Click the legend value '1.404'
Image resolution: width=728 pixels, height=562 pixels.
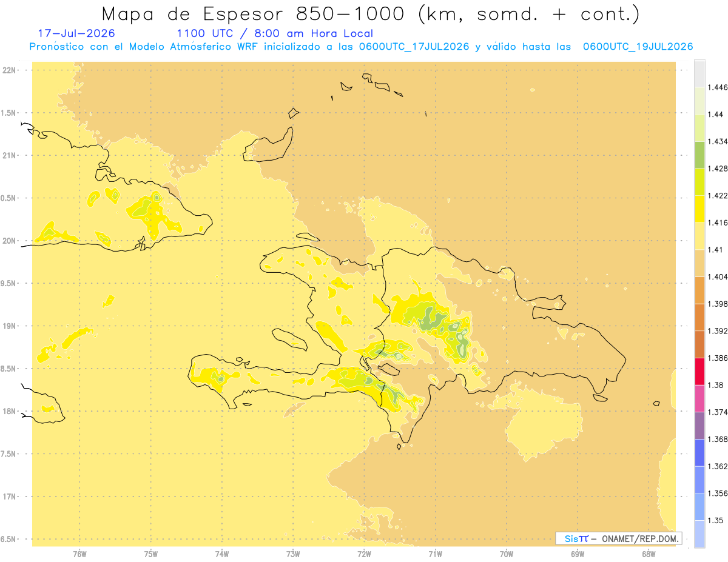[x=718, y=277]
